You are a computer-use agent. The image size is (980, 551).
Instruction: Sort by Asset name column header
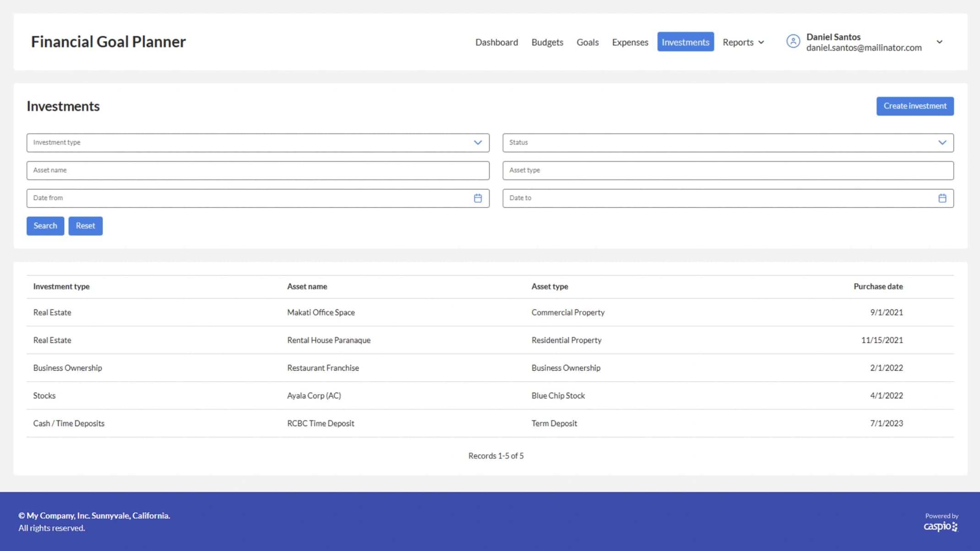click(307, 286)
